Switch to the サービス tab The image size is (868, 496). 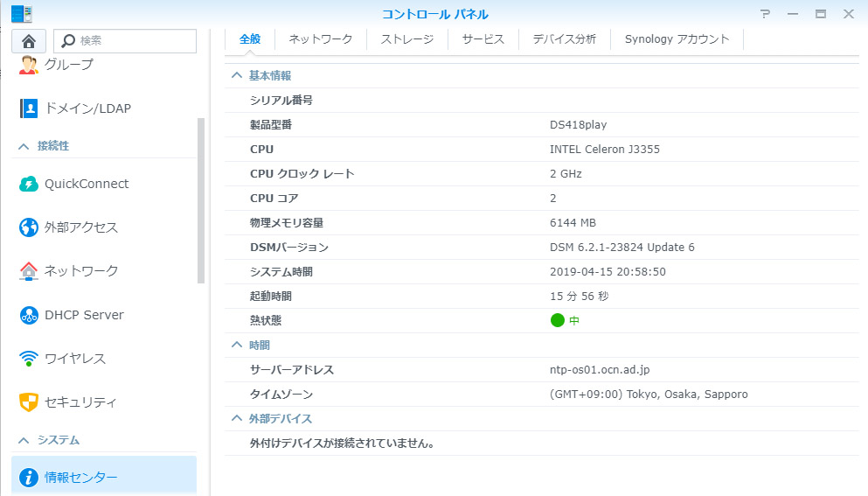483,38
